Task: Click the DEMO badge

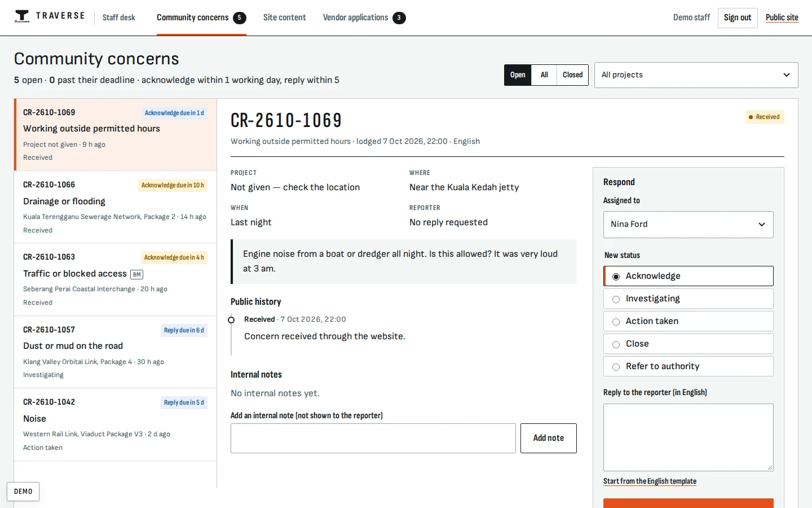Action: coord(23,492)
